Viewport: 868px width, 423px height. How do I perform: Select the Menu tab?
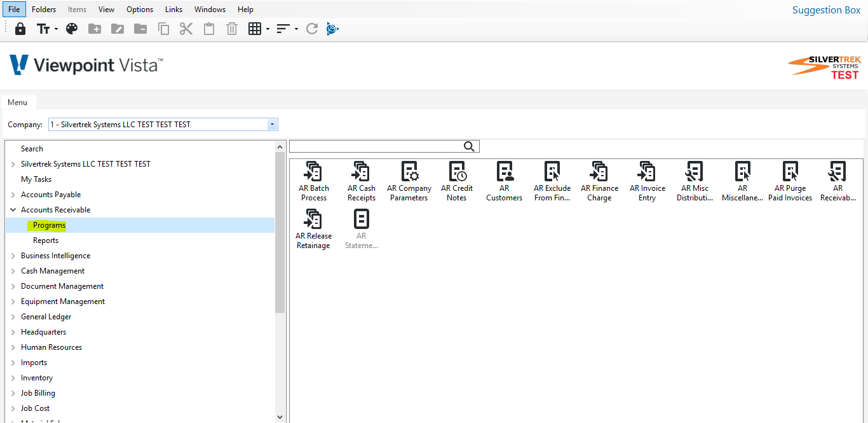[x=18, y=102]
